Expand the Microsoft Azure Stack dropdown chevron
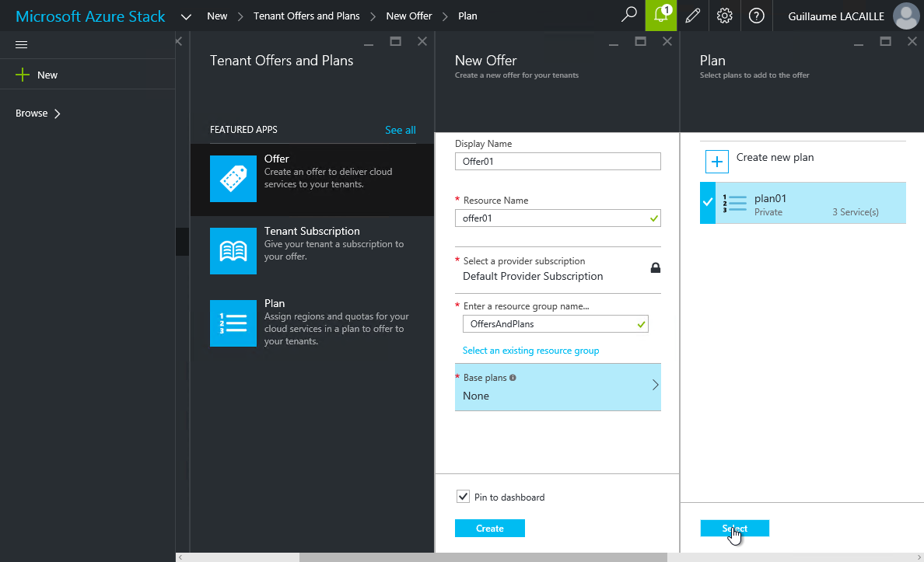This screenshot has width=924, height=562. pyautogui.click(x=186, y=16)
